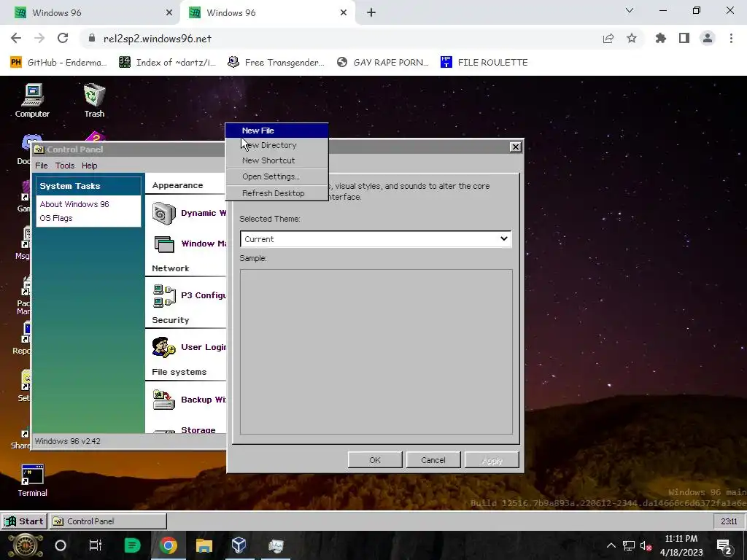Open the Chrome profile avatar
The image size is (747, 560).
click(708, 39)
